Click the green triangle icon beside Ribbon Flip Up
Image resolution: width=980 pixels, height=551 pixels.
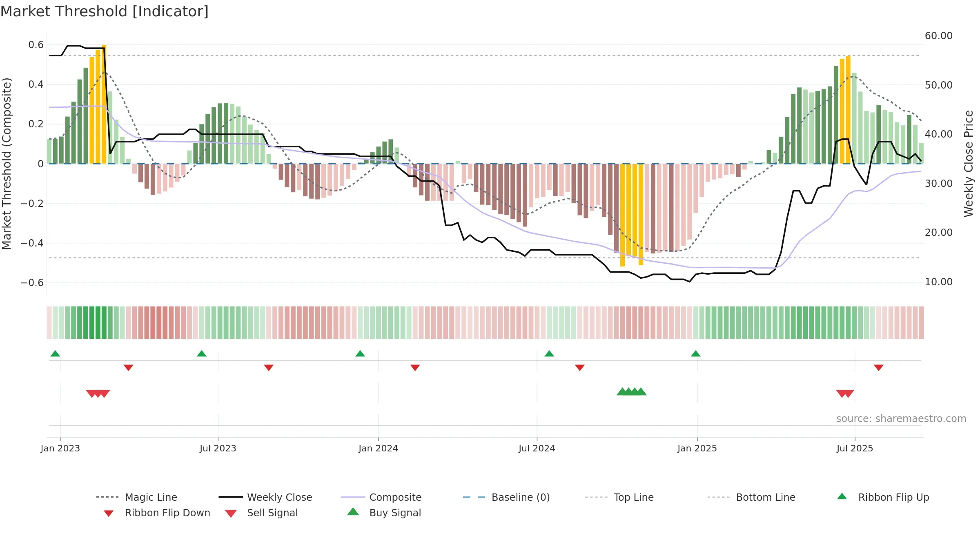click(x=842, y=496)
